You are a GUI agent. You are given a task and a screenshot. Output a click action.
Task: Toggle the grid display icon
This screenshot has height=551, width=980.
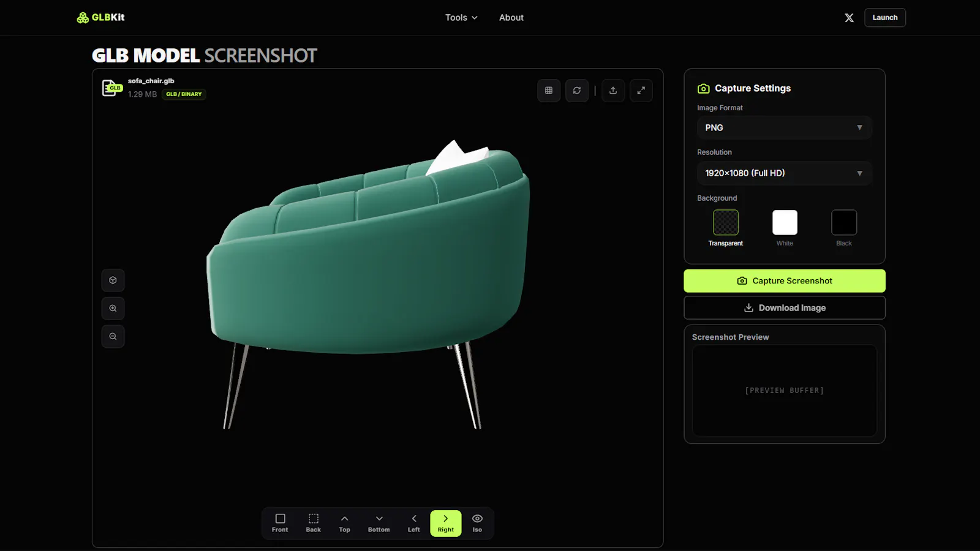549,91
